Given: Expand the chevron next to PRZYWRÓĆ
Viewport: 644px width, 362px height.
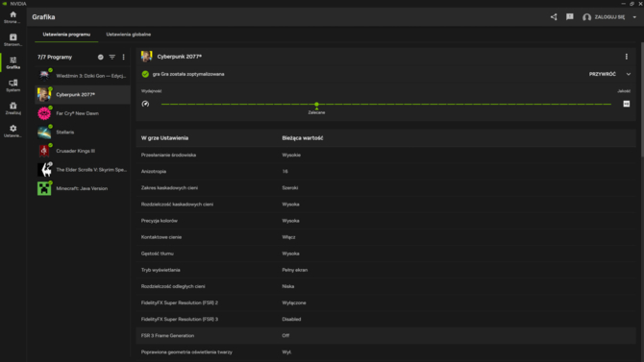Looking at the screenshot, I should [629, 74].
